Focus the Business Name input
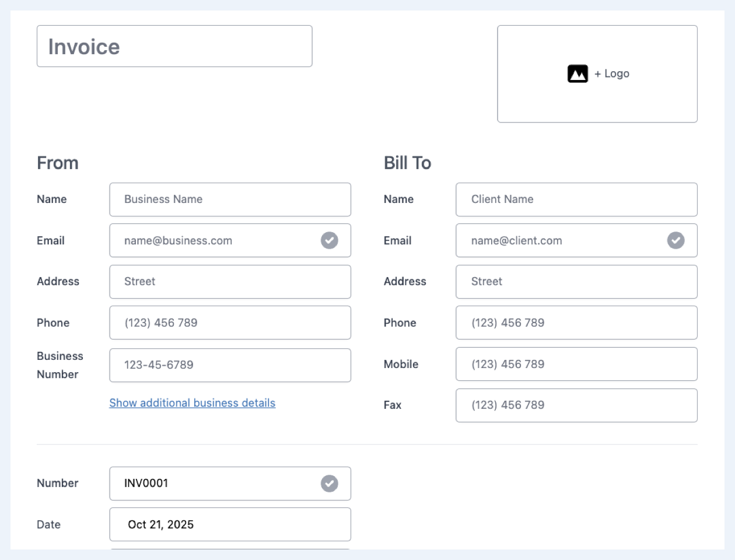 (230, 199)
